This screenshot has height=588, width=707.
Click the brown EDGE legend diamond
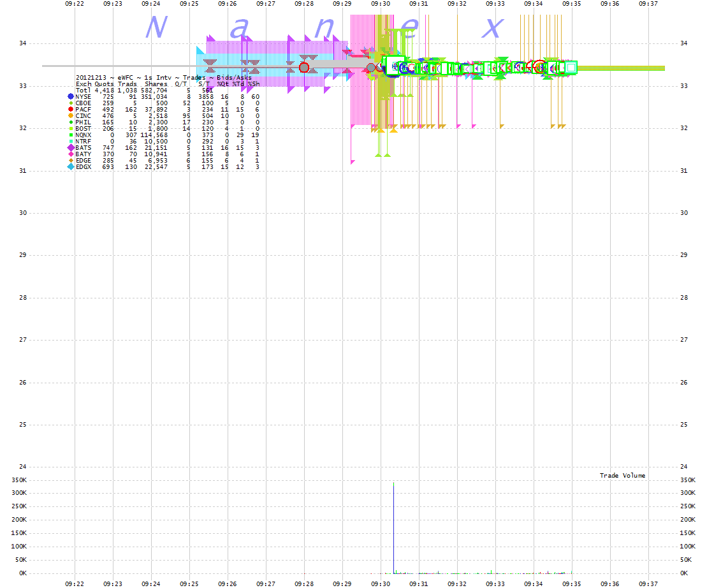(x=71, y=161)
